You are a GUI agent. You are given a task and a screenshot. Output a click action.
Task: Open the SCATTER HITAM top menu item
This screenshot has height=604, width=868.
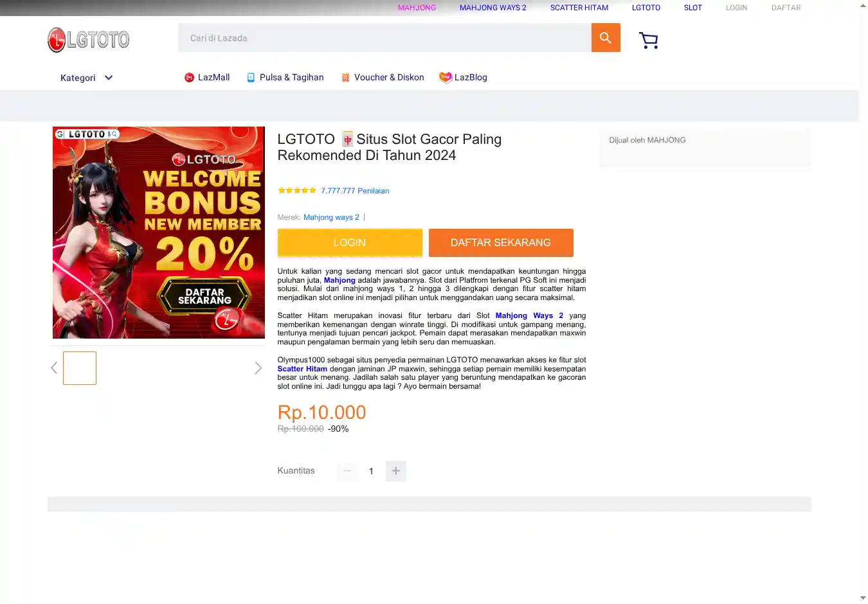579,8
